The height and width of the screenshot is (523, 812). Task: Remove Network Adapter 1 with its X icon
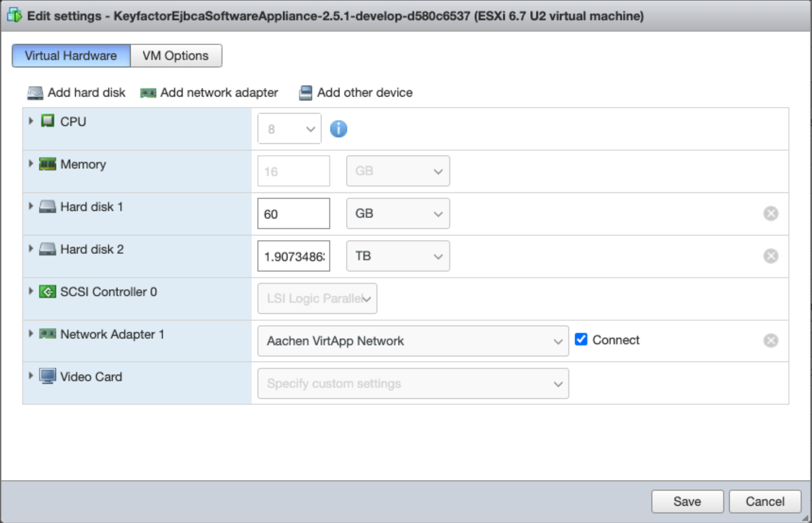point(770,341)
